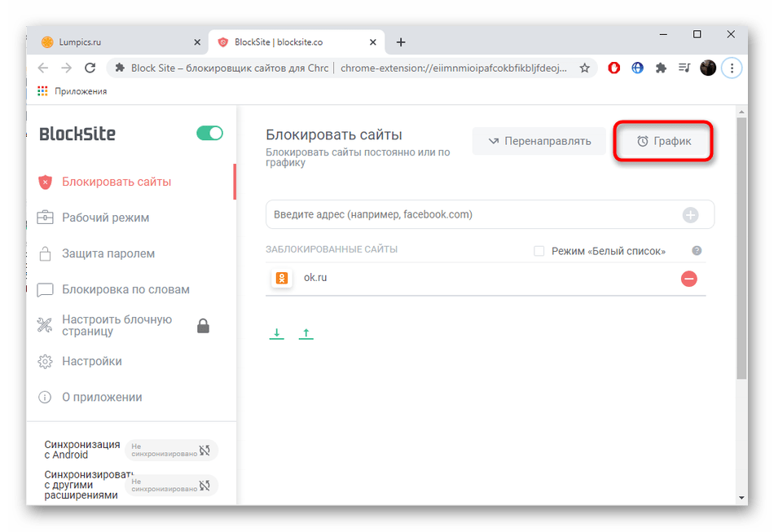The height and width of the screenshot is (532, 774).
Task: Click the gear Settings icon in sidebar
Action: coord(45,362)
